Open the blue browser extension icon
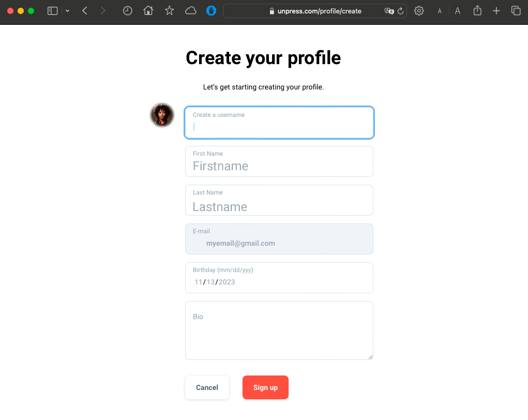Screen dimensions: 528x420 (212, 10)
